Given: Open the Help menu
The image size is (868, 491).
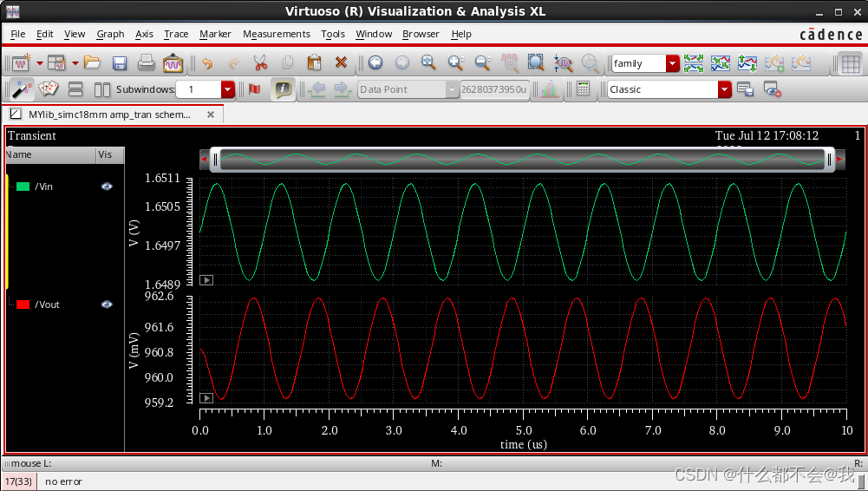Looking at the screenshot, I should pyautogui.click(x=461, y=34).
